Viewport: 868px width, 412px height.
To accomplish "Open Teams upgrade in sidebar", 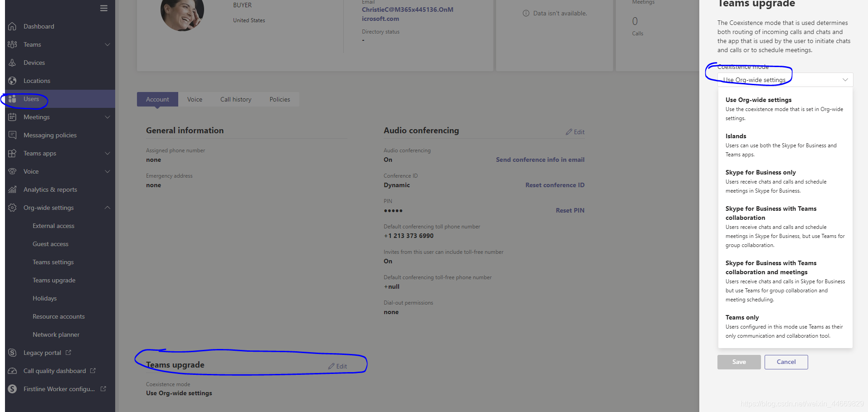I will point(54,280).
